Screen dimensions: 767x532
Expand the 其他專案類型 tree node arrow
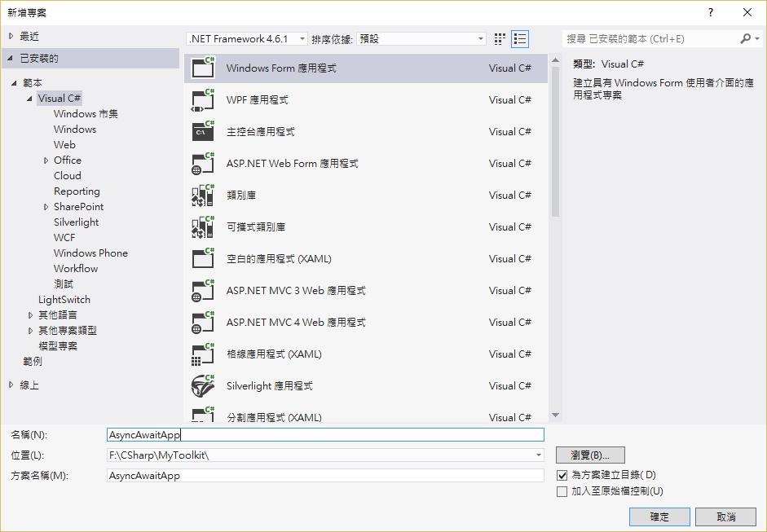pos(30,331)
